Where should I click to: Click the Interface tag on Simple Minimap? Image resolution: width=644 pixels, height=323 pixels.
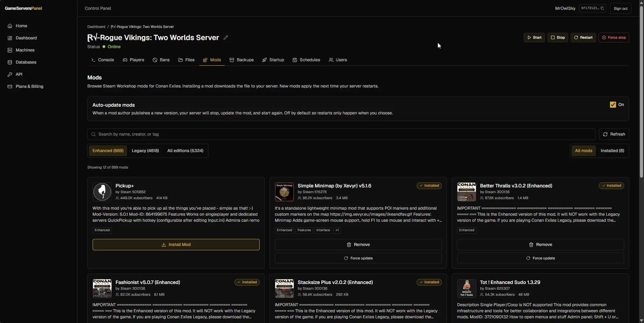click(x=323, y=230)
